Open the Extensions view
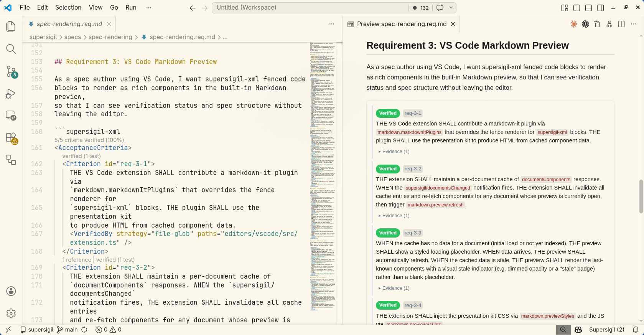 (x=11, y=138)
